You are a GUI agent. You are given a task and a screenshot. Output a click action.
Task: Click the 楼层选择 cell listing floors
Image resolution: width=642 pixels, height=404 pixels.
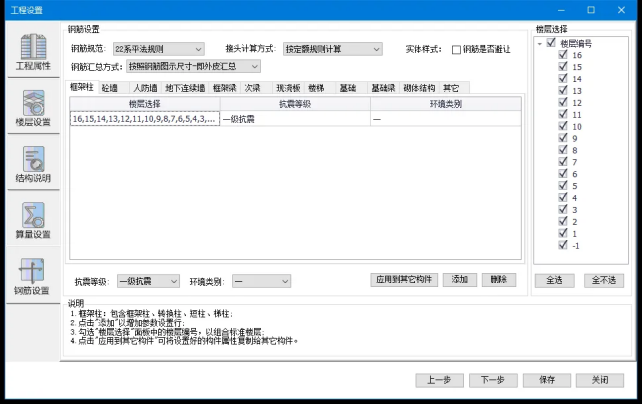click(143, 118)
